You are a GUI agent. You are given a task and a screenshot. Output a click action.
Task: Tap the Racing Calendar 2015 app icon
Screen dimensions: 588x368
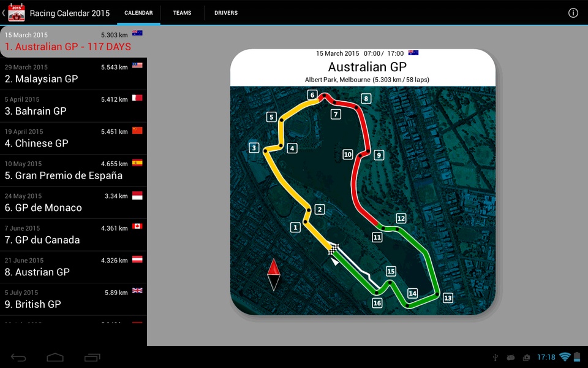pos(17,12)
